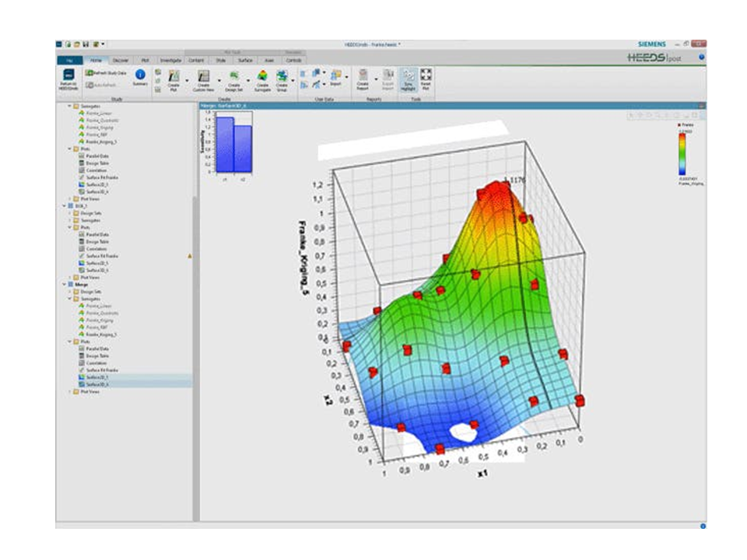Click the x2 sensitivity bar
The image size is (747, 560).
(243, 149)
